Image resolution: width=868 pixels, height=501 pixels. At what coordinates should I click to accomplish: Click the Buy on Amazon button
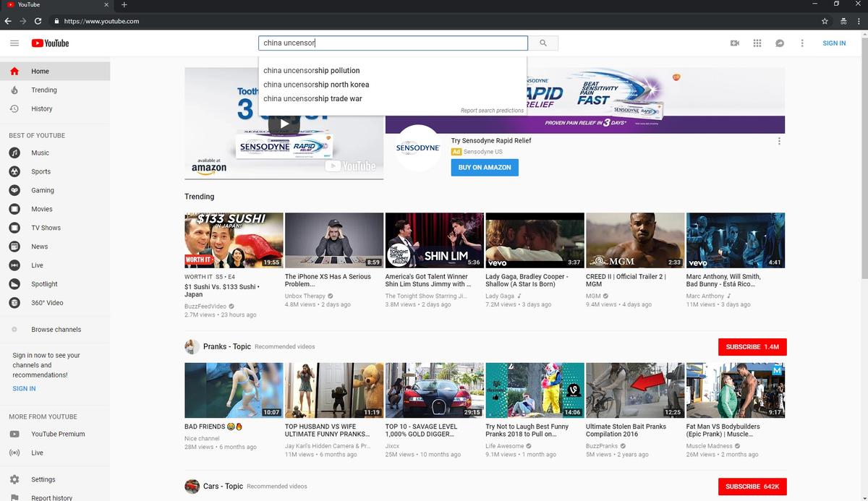(485, 167)
